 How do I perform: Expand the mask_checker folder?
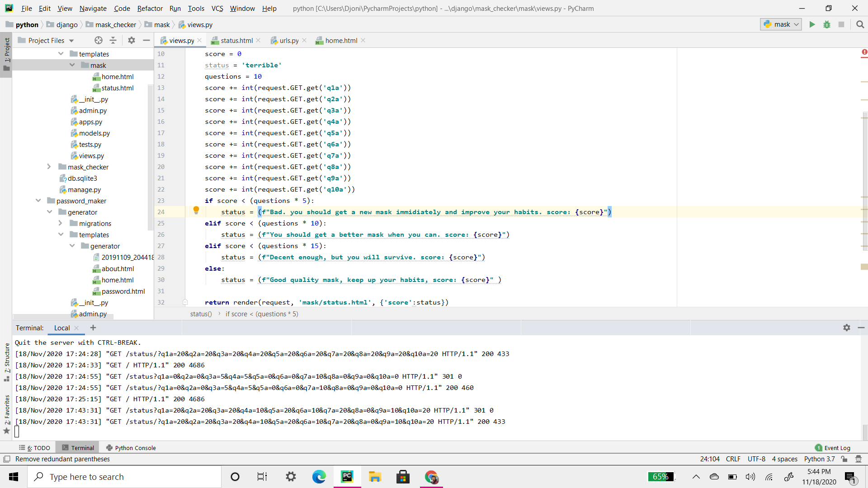click(49, 167)
